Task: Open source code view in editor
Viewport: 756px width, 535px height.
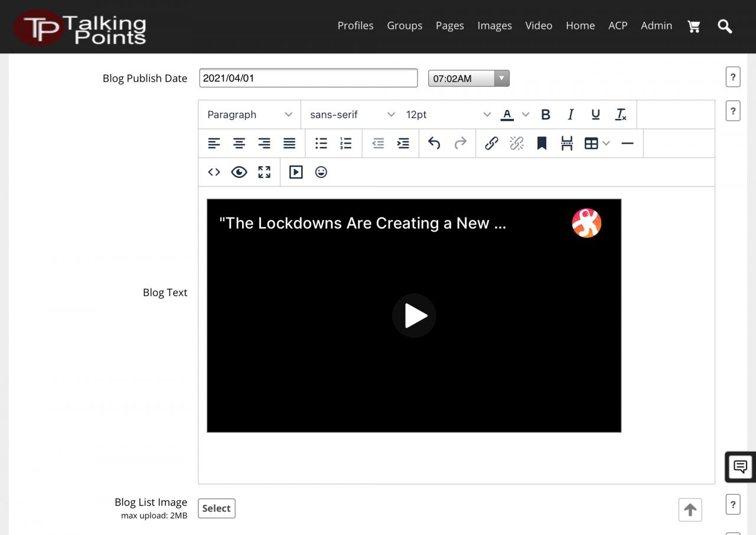Action: point(214,172)
